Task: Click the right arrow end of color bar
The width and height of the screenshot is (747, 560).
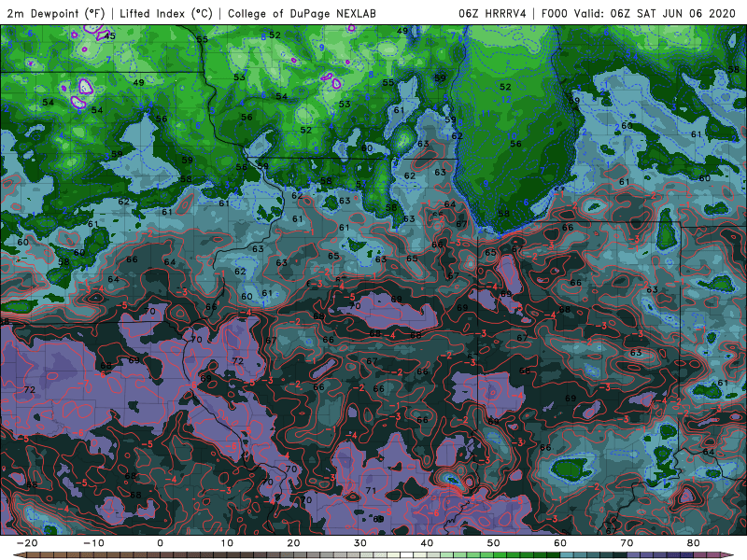Action: coord(728,555)
